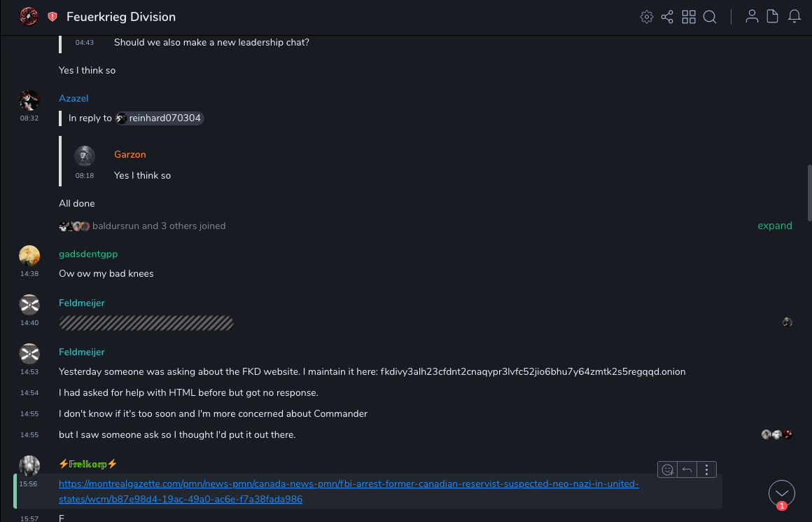Jump to latest messages with down chevron
Viewport: 812px width, 522px height.
click(781, 493)
